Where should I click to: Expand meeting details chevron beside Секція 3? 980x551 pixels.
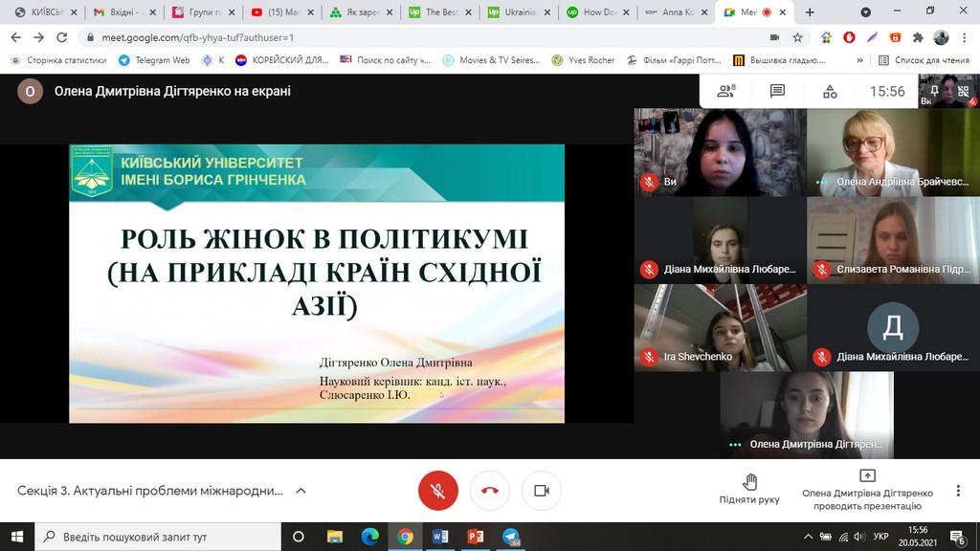301,491
